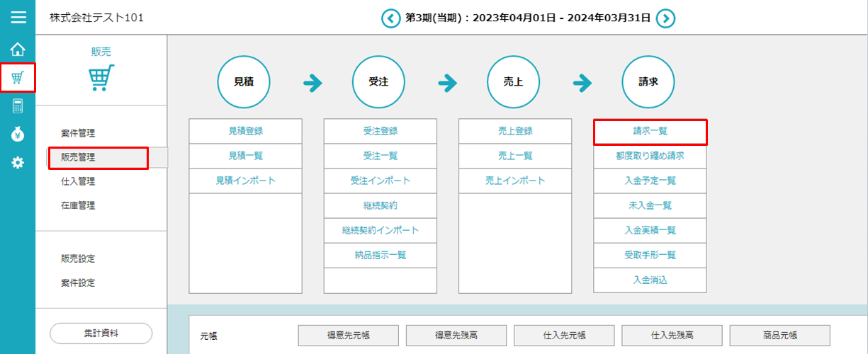Click the home icon in sidebar
Image resolution: width=868 pixels, height=354 pixels.
click(18, 50)
